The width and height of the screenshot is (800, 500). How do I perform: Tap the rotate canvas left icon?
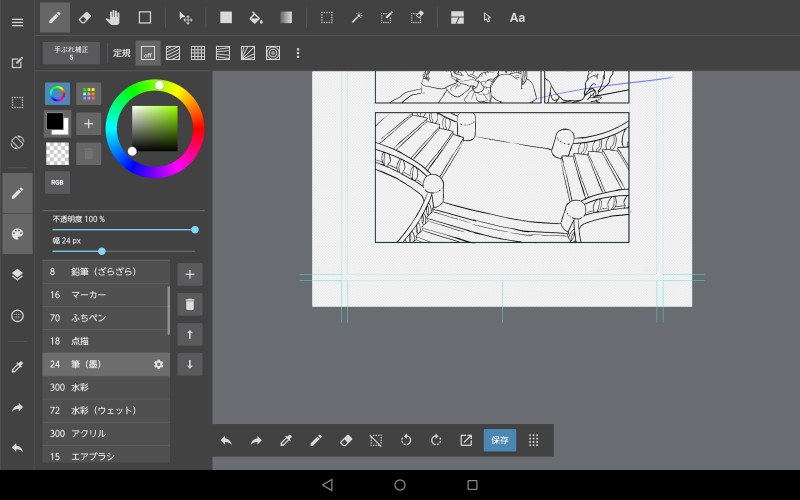406,440
